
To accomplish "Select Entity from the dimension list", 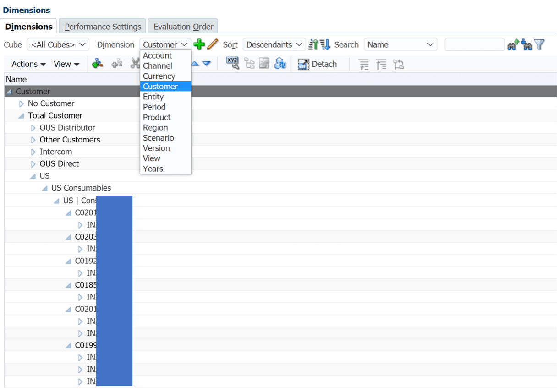I will click(x=153, y=97).
